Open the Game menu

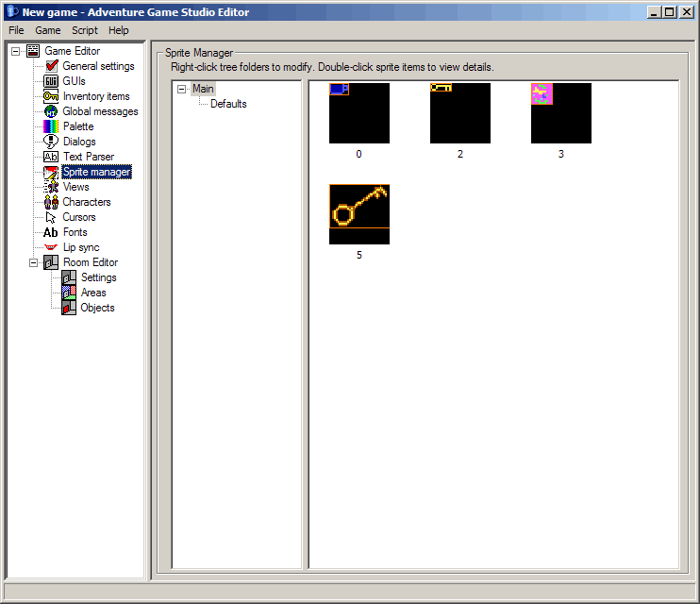48,30
